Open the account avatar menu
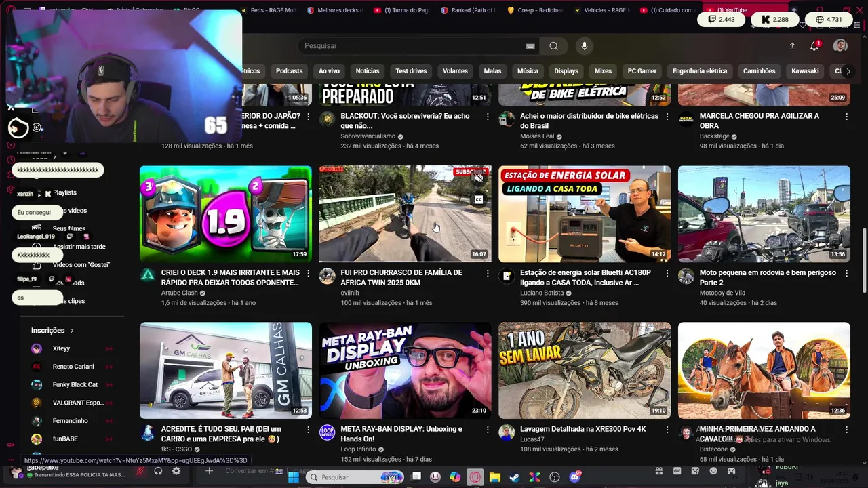 pyautogui.click(x=840, y=46)
